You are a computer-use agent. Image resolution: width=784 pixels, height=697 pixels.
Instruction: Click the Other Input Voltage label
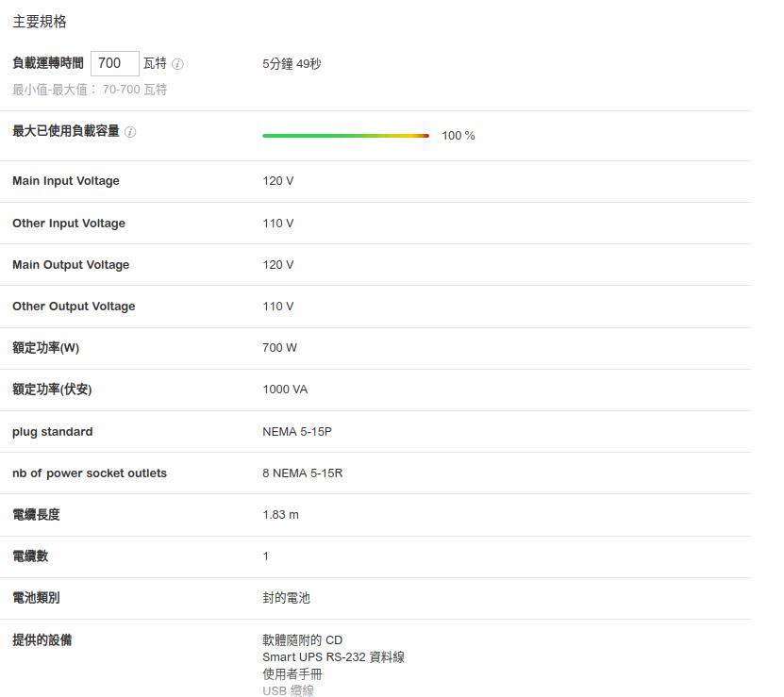pos(69,224)
